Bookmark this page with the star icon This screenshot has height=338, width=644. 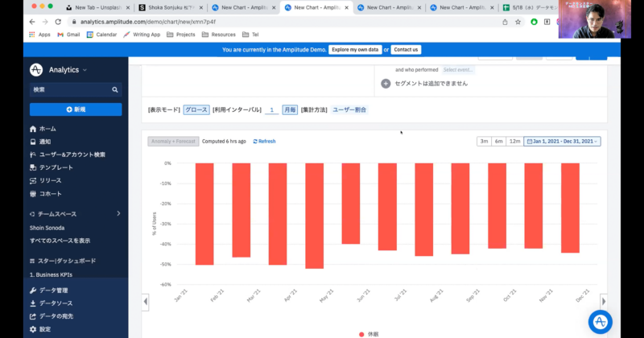(518, 22)
